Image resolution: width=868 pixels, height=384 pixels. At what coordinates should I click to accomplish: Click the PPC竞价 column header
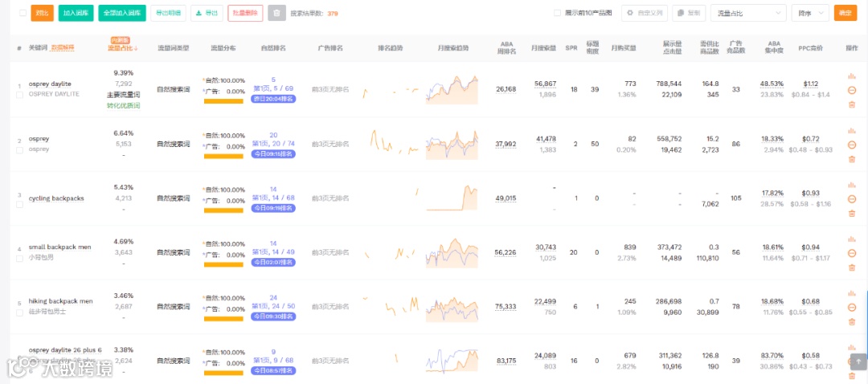coord(810,48)
